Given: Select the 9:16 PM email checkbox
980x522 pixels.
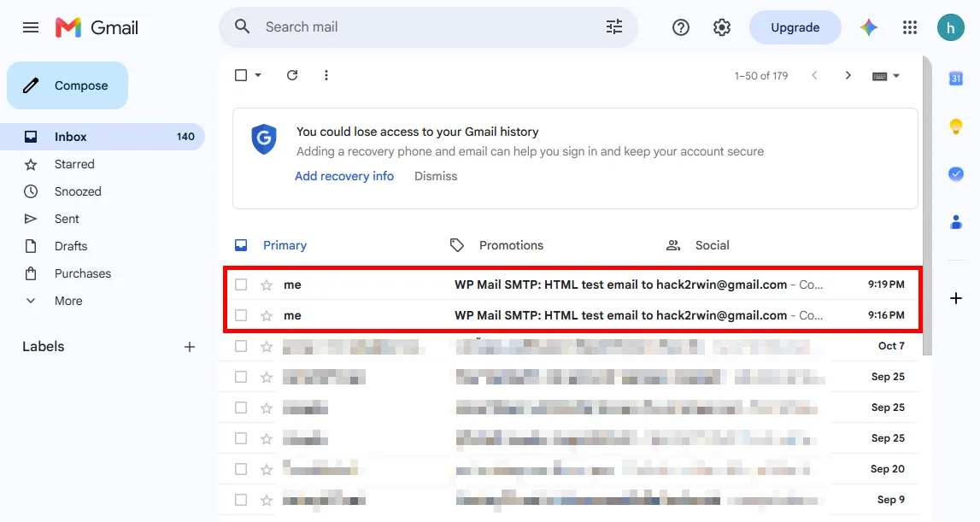Looking at the screenshot, I should [241, 315].
